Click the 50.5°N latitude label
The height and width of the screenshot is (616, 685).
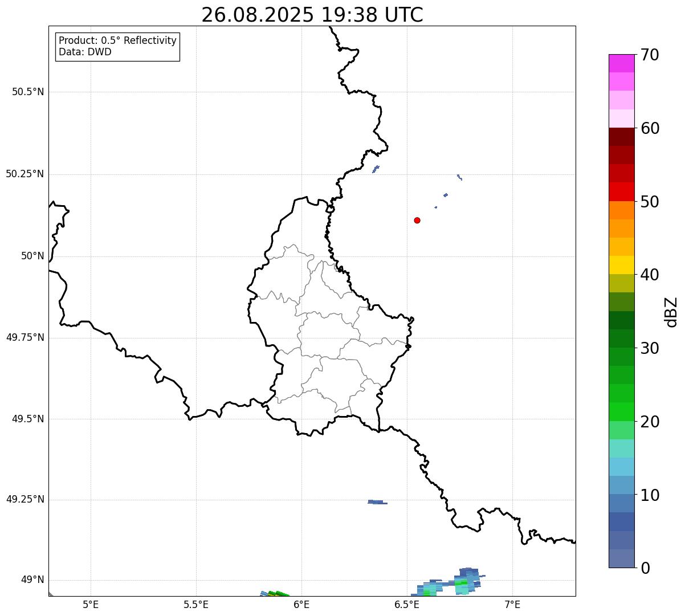[28, 92]
